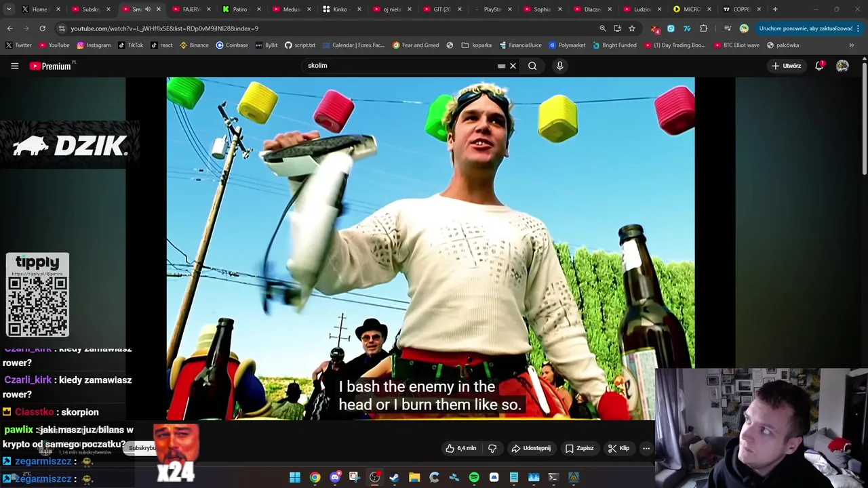This screenshot has height=488, width=868.
Task: Open Discord from the taskbar
Action: [x=335, y=477]
